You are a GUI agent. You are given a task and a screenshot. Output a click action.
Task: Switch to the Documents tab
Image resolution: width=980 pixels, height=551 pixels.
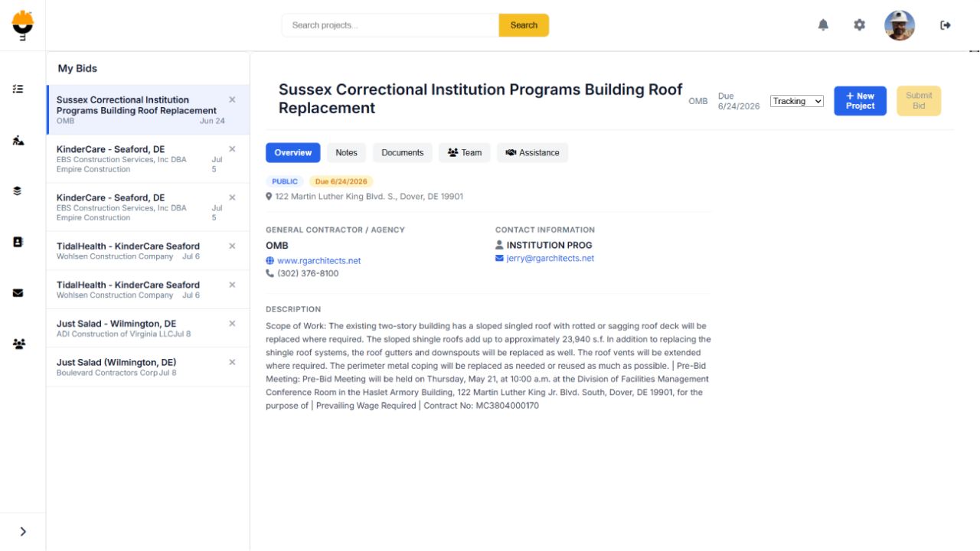(403, 152)
